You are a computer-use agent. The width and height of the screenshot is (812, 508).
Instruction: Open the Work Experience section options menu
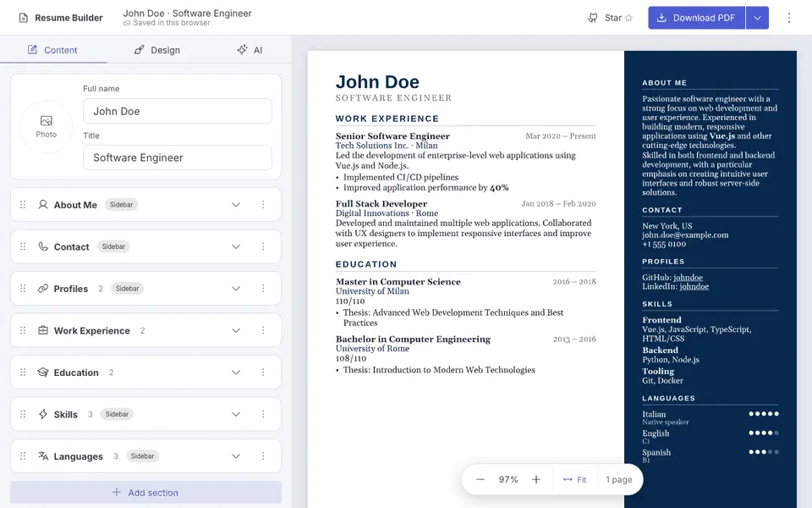[263, 331]
